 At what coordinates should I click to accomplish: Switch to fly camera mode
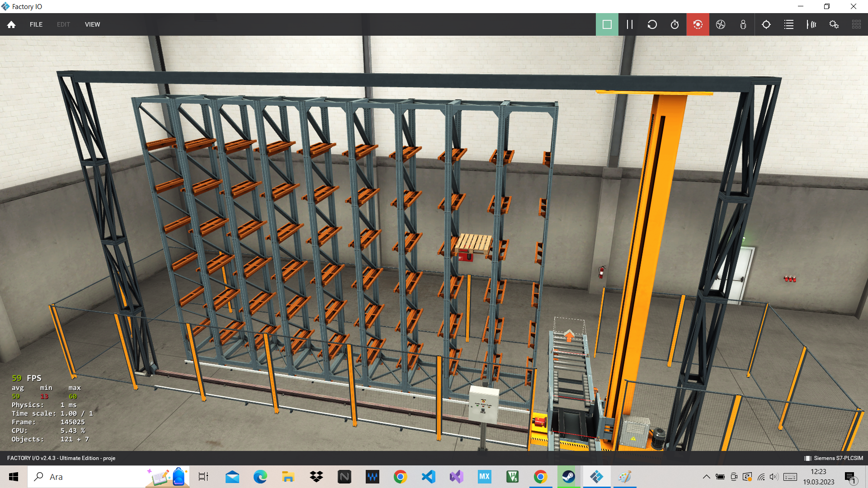(x=721, y=24)
